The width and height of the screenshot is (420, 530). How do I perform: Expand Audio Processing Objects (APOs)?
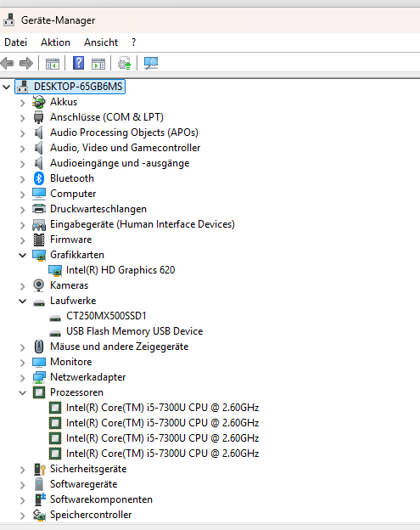click(22, 133)
